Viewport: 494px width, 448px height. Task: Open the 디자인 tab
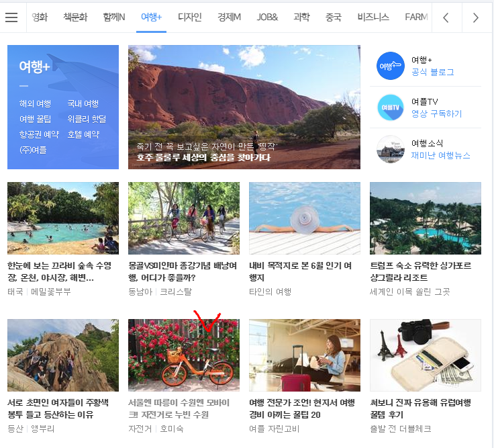(189, 17)
